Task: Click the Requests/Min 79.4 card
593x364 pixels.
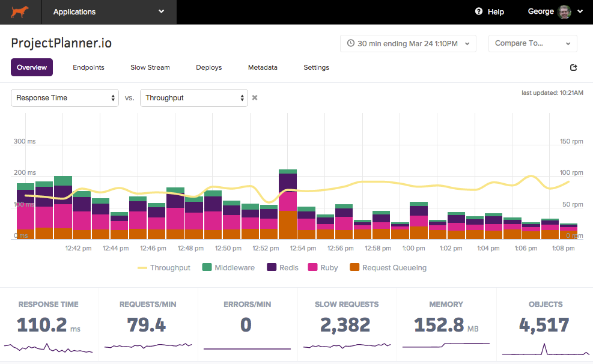Action: click(148, 324)
